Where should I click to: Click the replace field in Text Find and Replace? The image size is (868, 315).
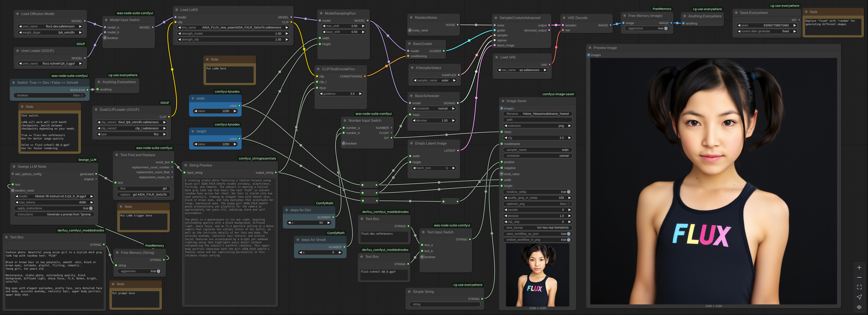[144, 195]
